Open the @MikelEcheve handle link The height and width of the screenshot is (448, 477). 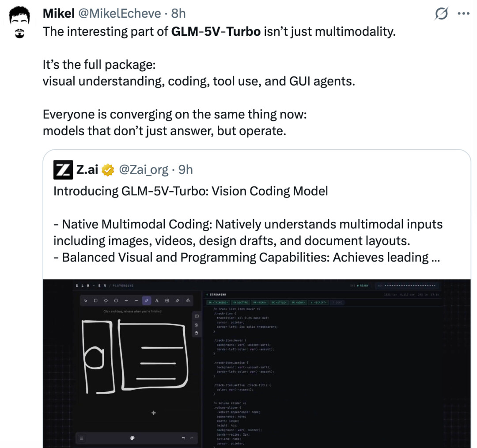(119, 14)
